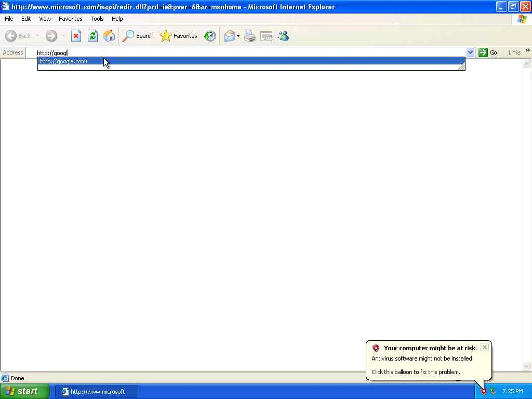Open the View menu
532x399 pixels.
pos(45,19)
